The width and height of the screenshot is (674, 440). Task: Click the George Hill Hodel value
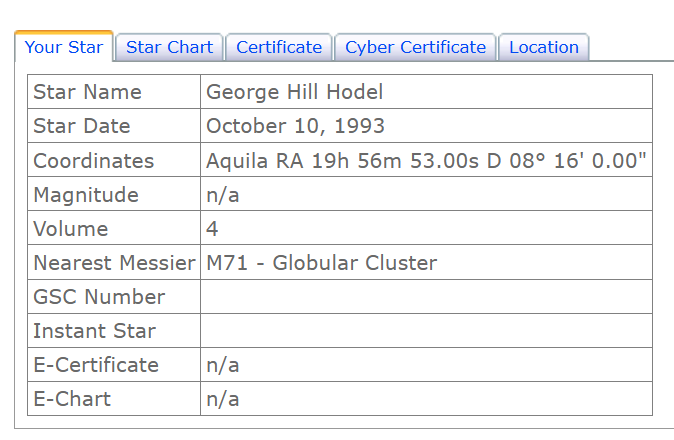[294, 92]
